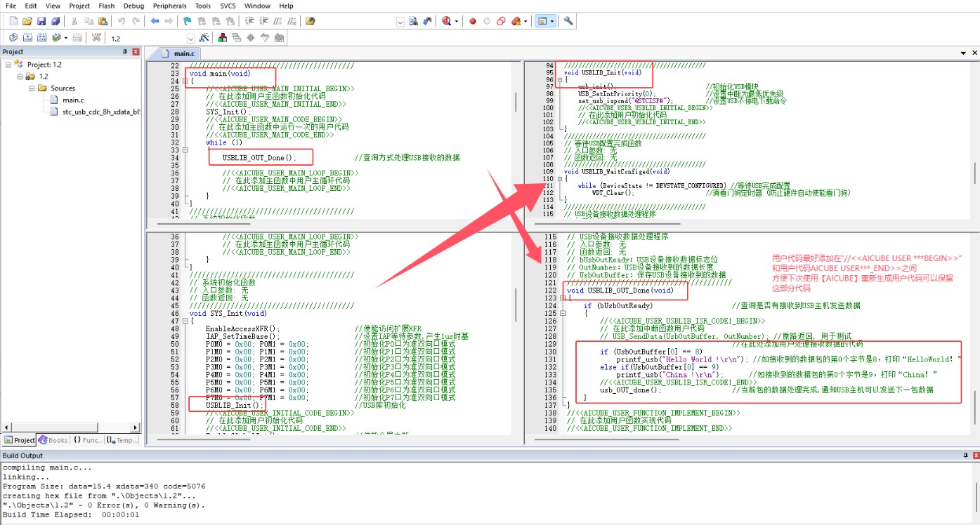Select the Sources group folder
980x525 pixels.
point(63,88)
